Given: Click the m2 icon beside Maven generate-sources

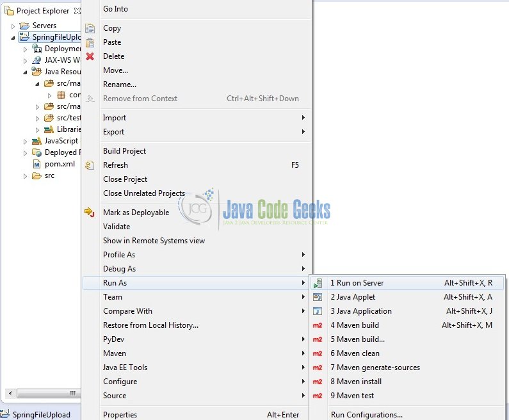Looking at the screenshot, I should 318,367.
